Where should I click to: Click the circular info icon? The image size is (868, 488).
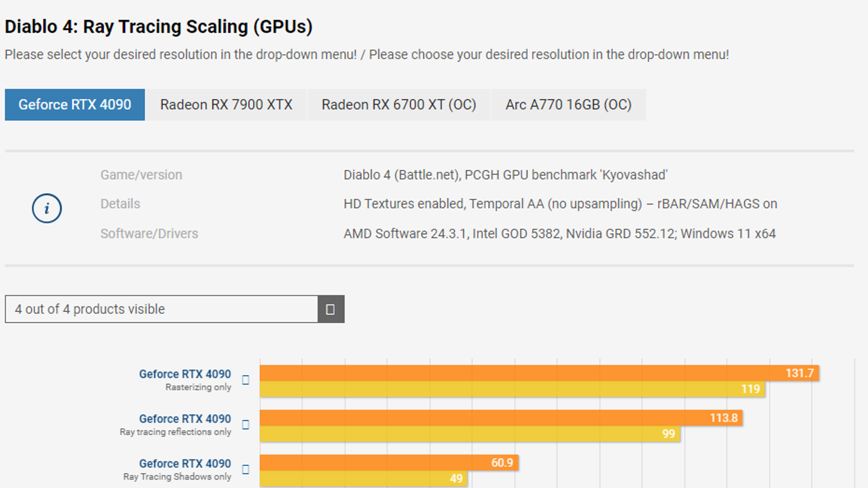(47, 208)
